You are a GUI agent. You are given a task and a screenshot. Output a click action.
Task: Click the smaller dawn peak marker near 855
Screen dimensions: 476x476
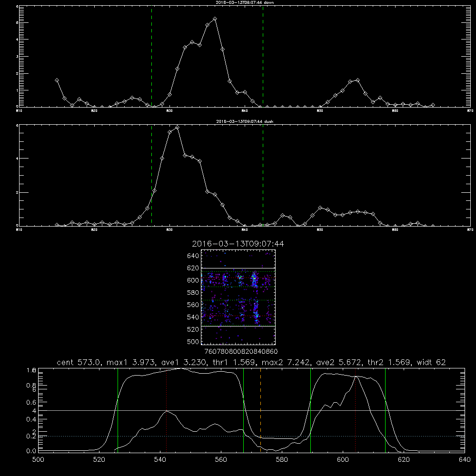pyautogui.click(x=357, y=80)
